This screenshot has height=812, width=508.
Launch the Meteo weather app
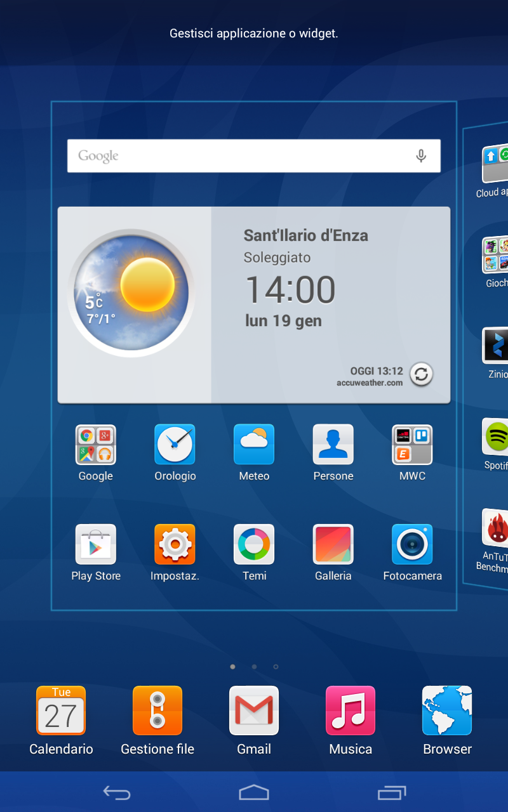click(254, 445)
